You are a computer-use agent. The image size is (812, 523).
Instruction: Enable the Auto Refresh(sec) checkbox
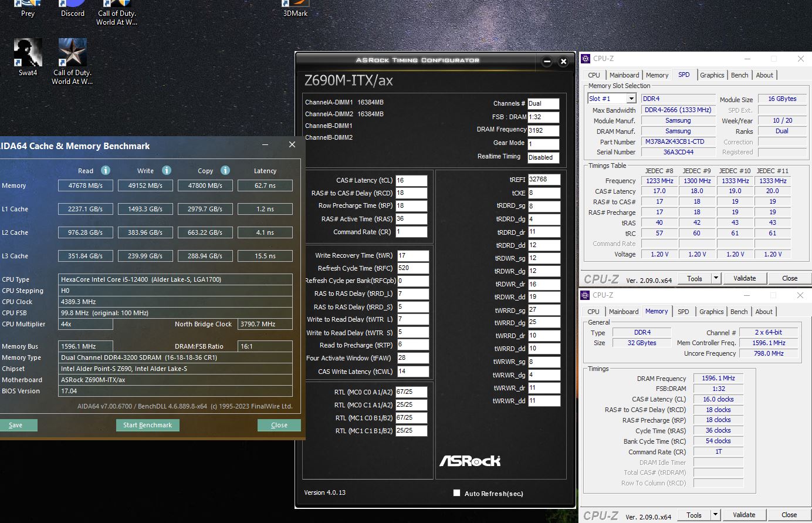pyautogui.click(x=456, y=493)
